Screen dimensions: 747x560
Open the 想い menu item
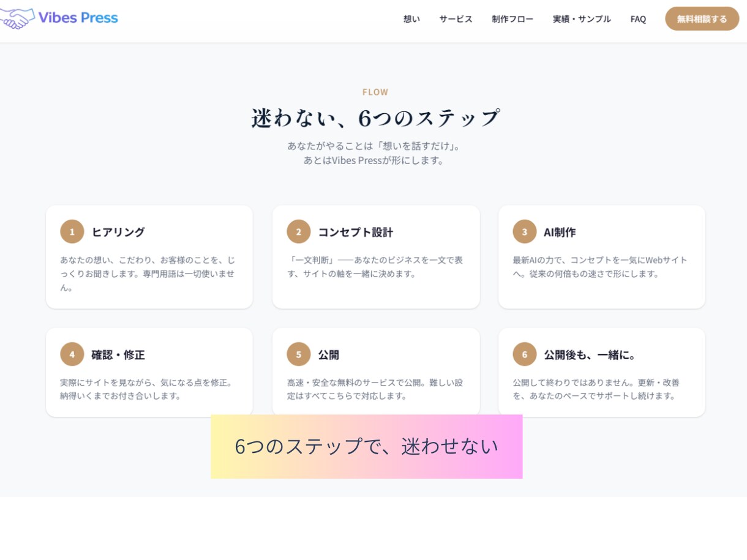(411, 19)
